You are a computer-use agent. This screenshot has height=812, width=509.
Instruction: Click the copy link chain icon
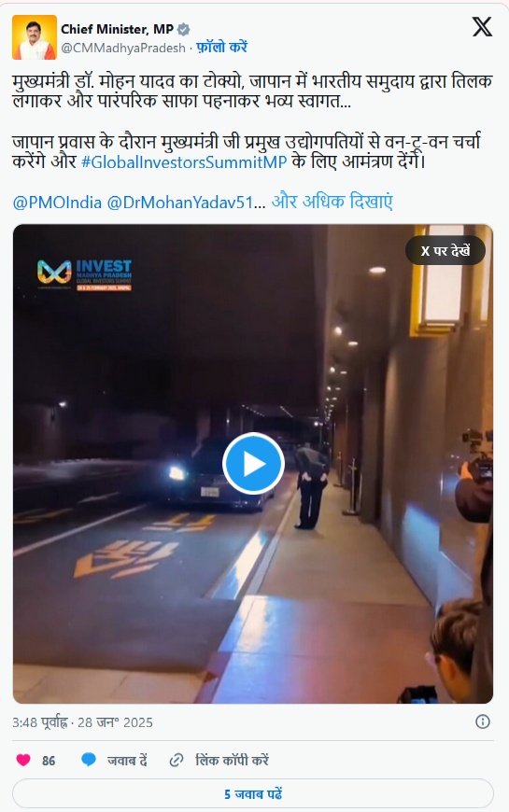point(177,760)
